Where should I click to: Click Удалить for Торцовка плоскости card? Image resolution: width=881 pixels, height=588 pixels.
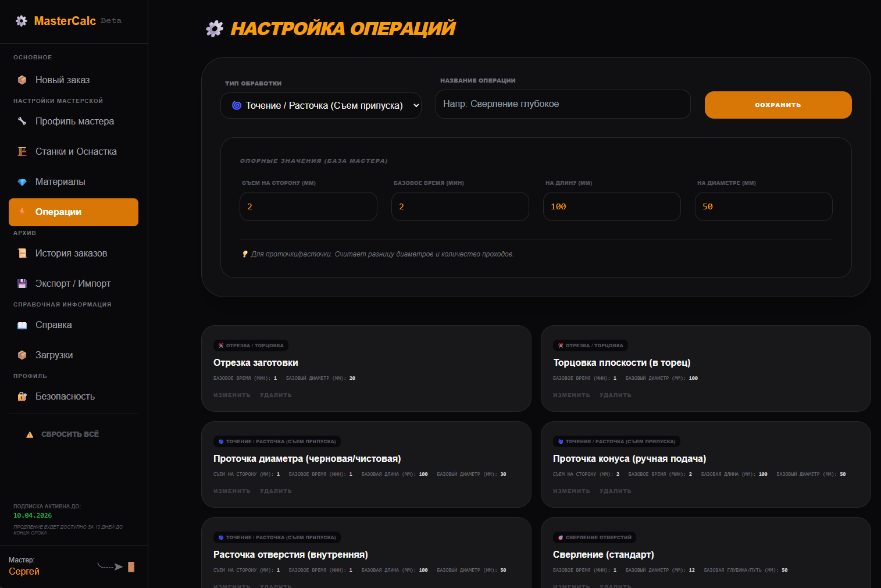(615, 395)
